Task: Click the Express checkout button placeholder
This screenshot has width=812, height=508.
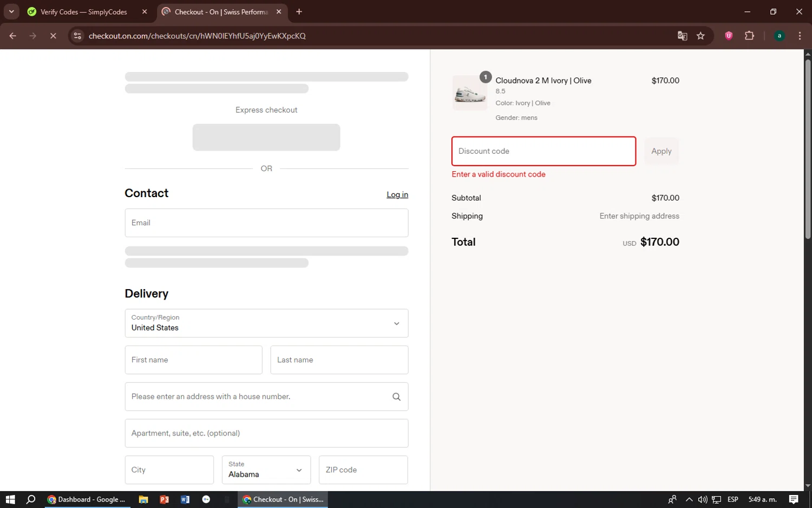Action: coord(266,137)
